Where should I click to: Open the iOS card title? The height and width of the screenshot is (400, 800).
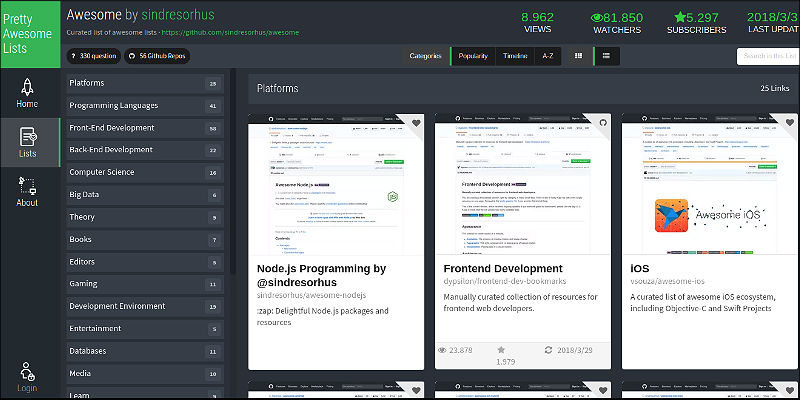(x=639, y=268)
